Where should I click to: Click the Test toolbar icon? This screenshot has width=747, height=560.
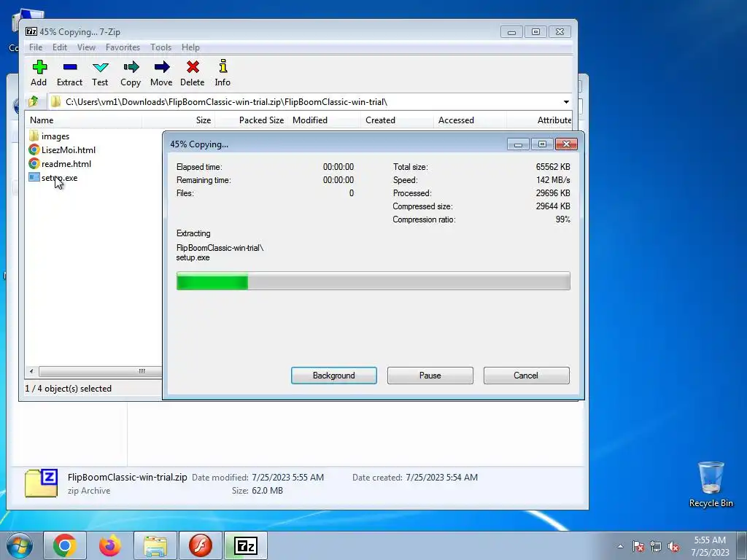(x=100, y=67)
